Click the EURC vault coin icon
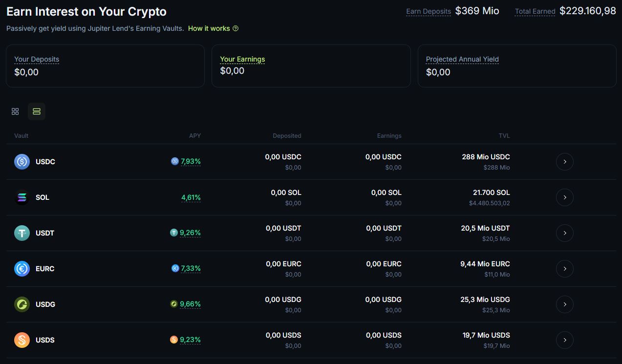Viewport: 622px width, 364px height. tap(22, 269)
